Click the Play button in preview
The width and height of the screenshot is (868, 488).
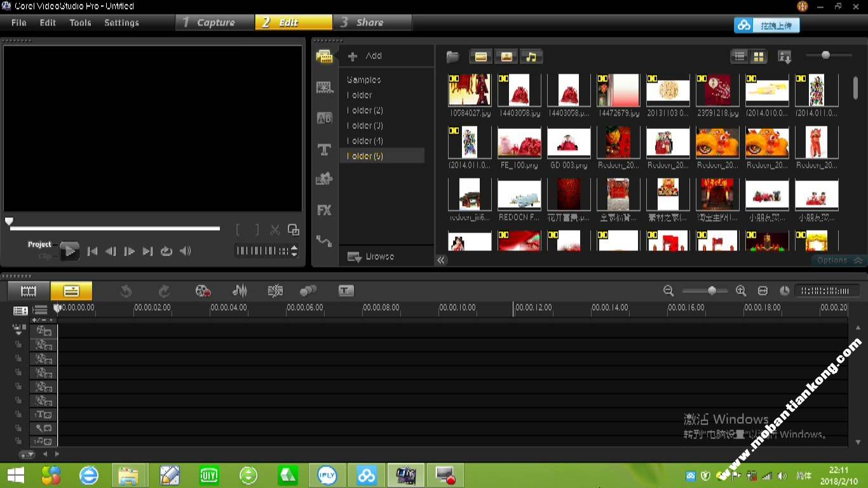click(70, 252)
